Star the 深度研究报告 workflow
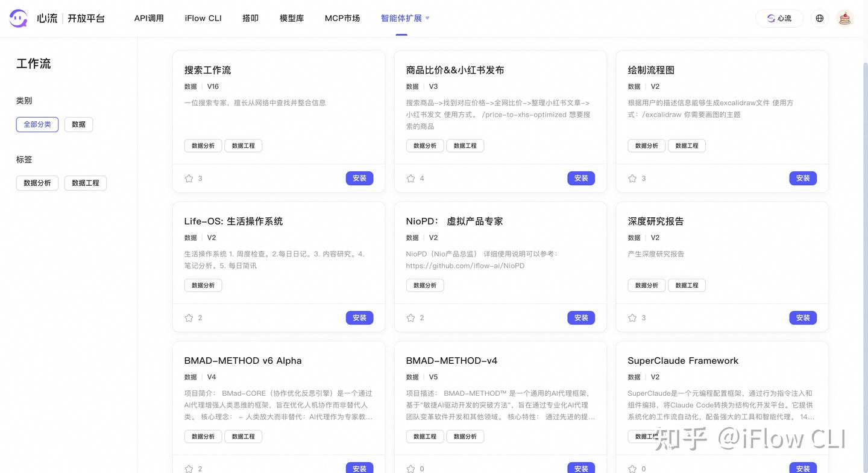Image resolution: width=868 pixels, height=473 pixels. click(x=632, y=317)
